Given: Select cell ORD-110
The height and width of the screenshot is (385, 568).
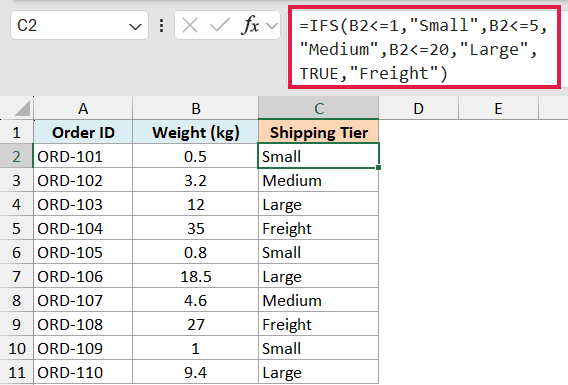Looking at the screenshot, I should [83, 372].
